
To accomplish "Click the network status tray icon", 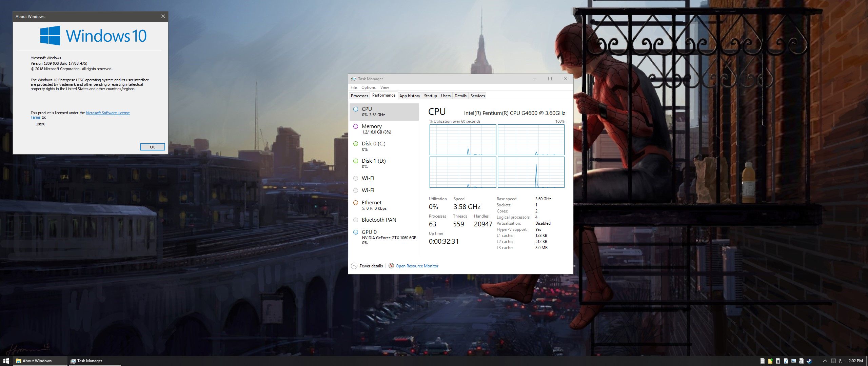I will [x=842, y=361].
